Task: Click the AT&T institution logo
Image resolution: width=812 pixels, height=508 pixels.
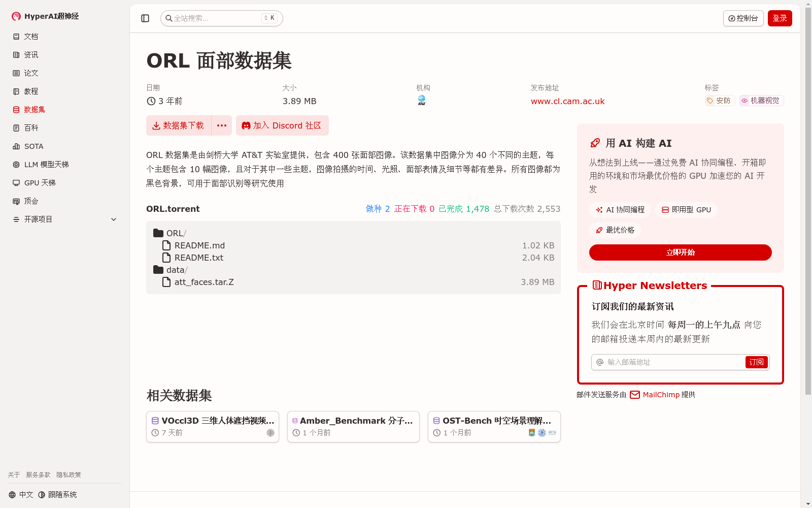Action: [x=421, y=100]
